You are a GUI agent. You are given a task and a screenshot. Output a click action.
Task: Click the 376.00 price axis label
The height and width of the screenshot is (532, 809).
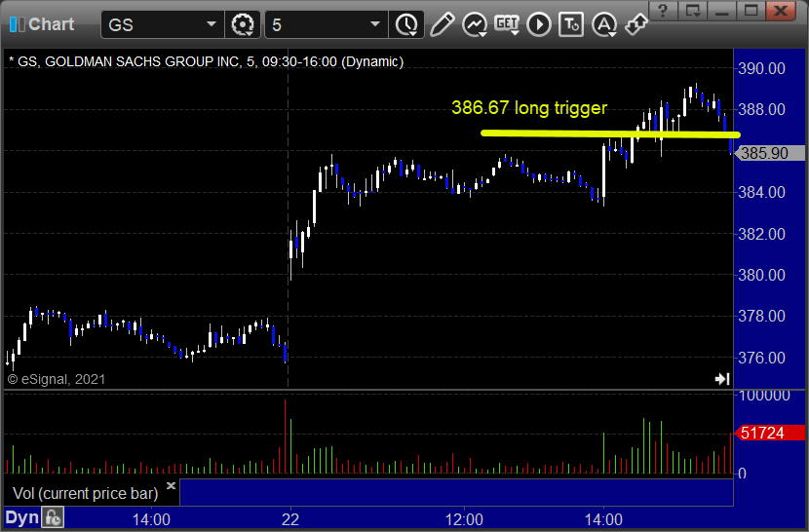(761, 358)
